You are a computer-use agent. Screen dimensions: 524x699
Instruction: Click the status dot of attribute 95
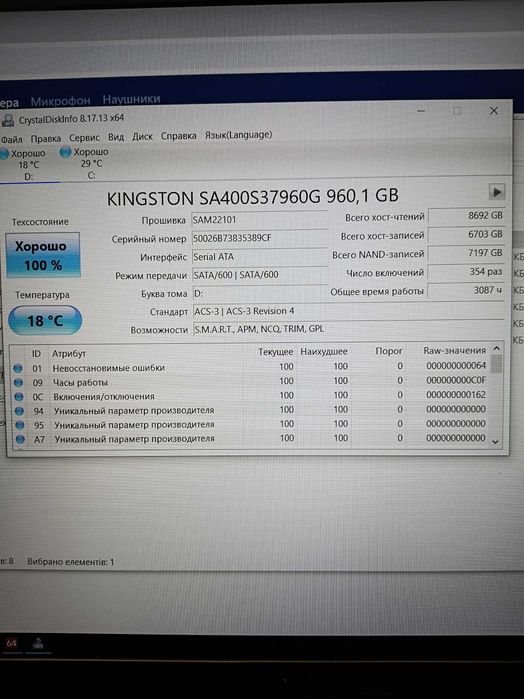[20, 425]
